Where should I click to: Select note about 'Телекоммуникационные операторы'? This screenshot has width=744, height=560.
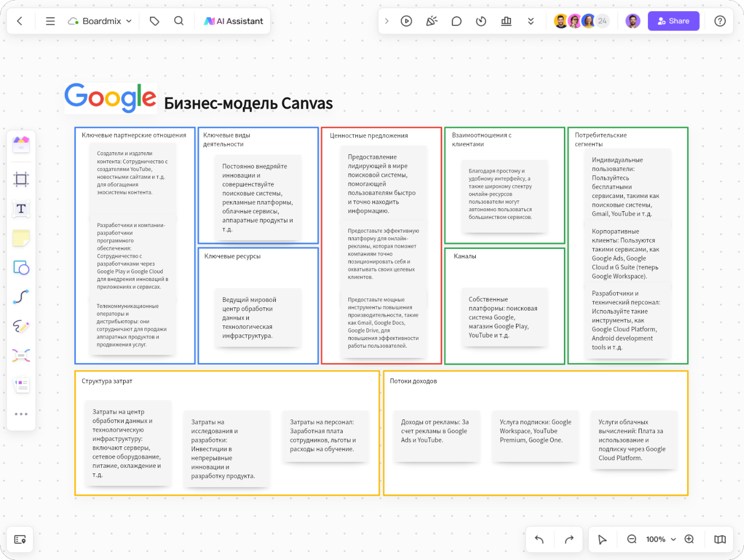[x=133, y=326]
